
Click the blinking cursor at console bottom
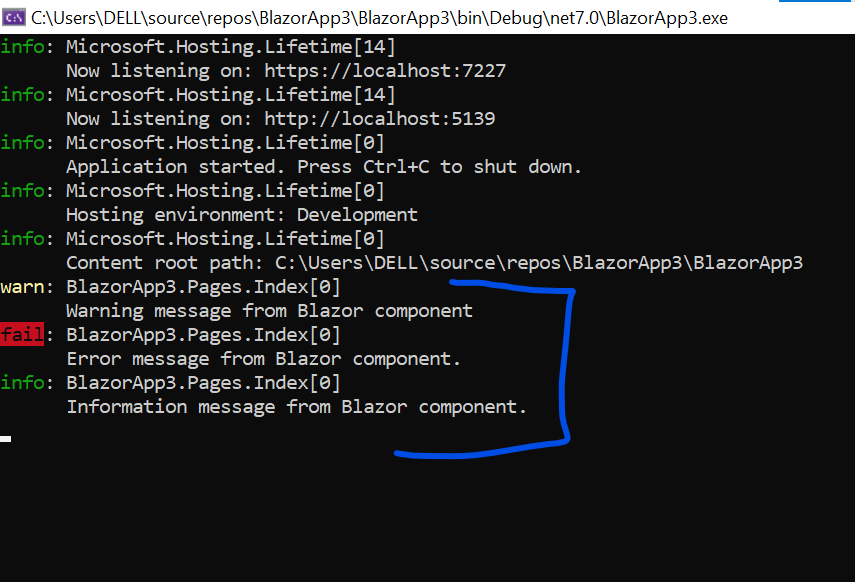pyautogui.click(x=5, y=439)
